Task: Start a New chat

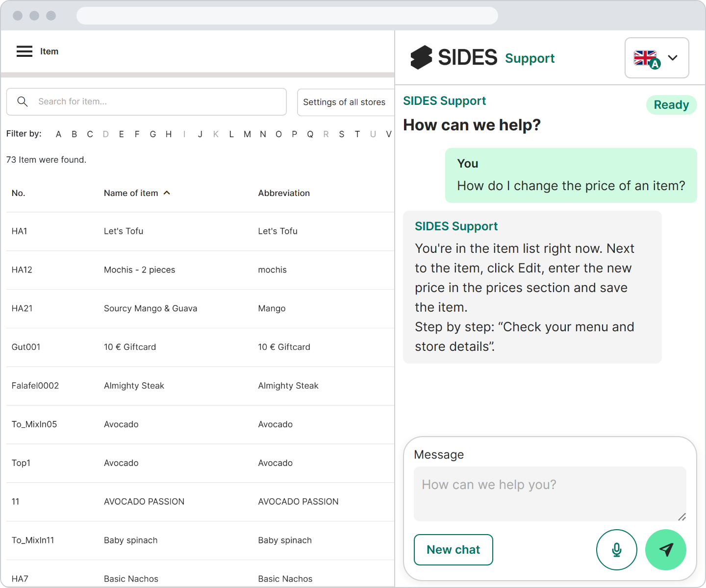Action: coord(453,550)
